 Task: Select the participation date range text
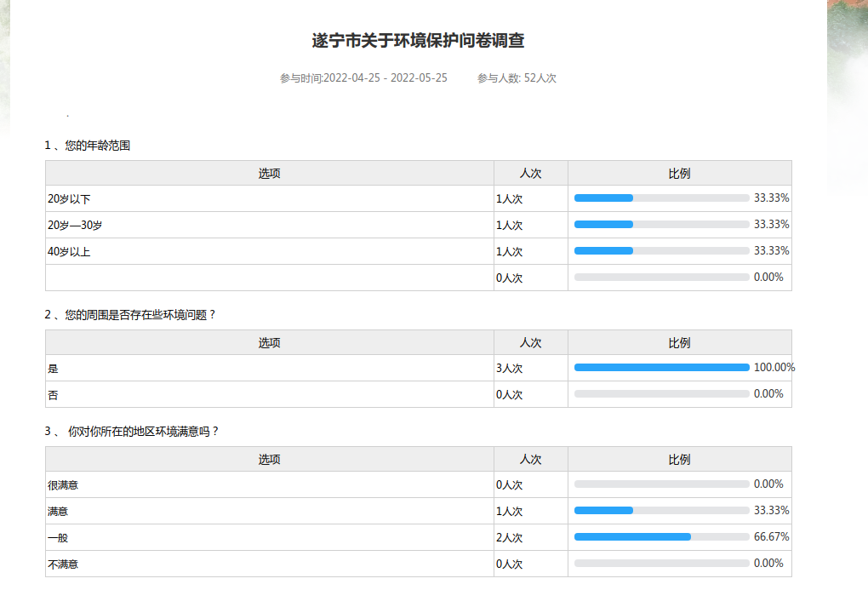[363, 78]
